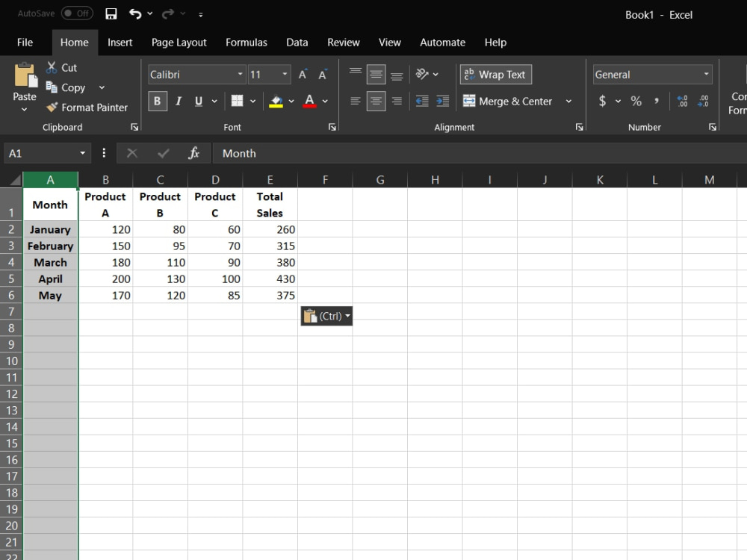
Task: Click Copy in the Clipboard group
Action: (66, 87)
